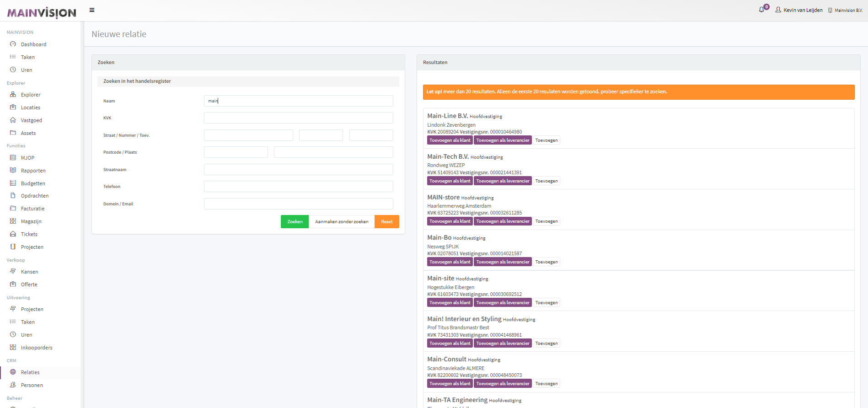Click the Main-TA Engineering result title
The height and width of the screenshot is (408, 868).
[457, 400]
